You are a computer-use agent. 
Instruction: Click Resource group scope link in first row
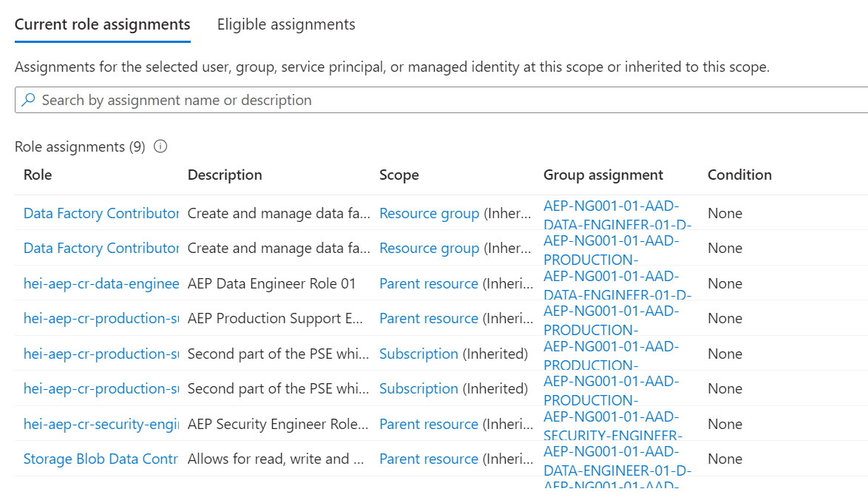tap(429, 213)
